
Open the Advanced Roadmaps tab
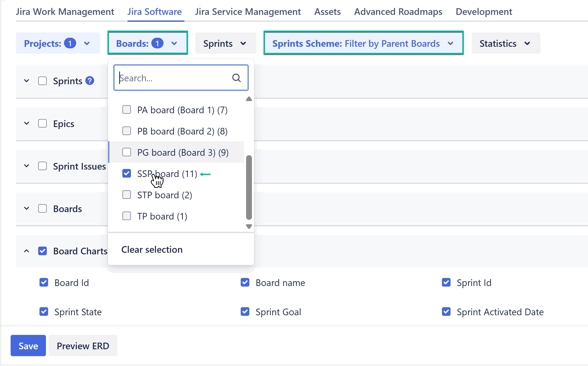[398, 11]
